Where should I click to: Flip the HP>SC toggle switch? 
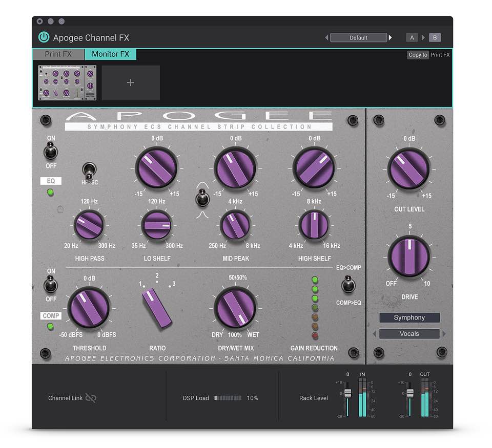coord(89,172)
